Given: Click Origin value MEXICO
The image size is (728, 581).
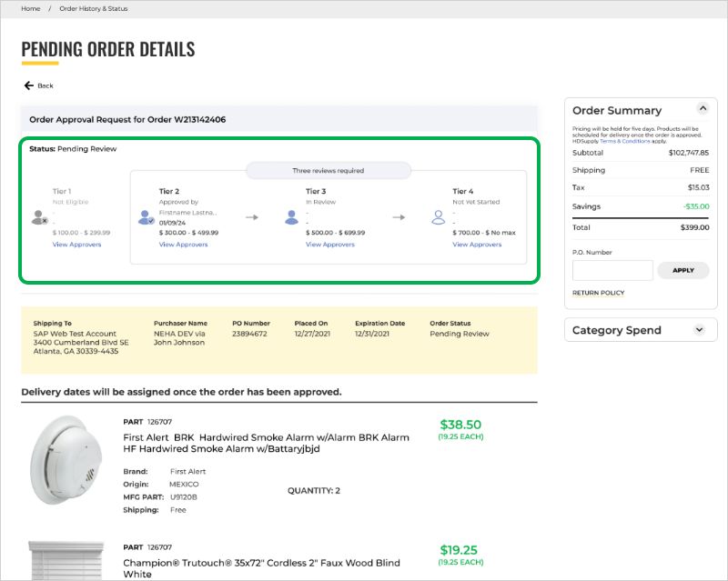Looking at the screenshot, I should (184, 484).
